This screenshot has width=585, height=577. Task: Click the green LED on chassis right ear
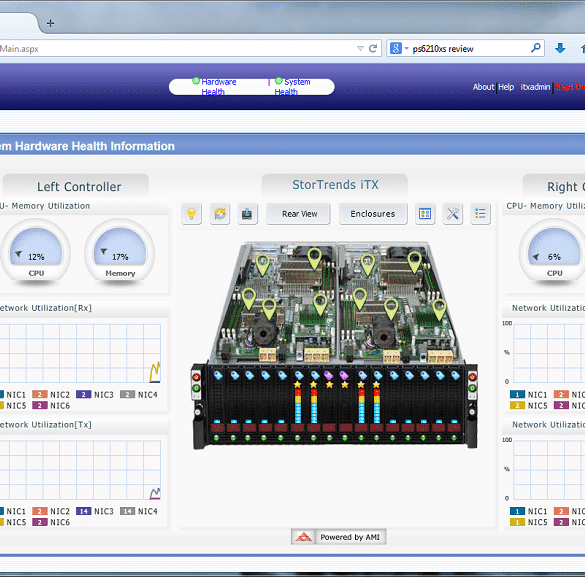[472, 388]
